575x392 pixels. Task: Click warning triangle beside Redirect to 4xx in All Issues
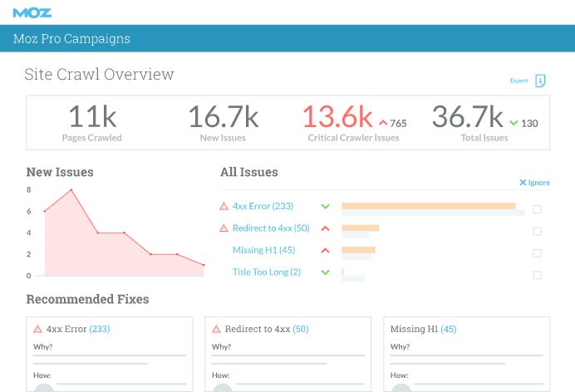224,228
